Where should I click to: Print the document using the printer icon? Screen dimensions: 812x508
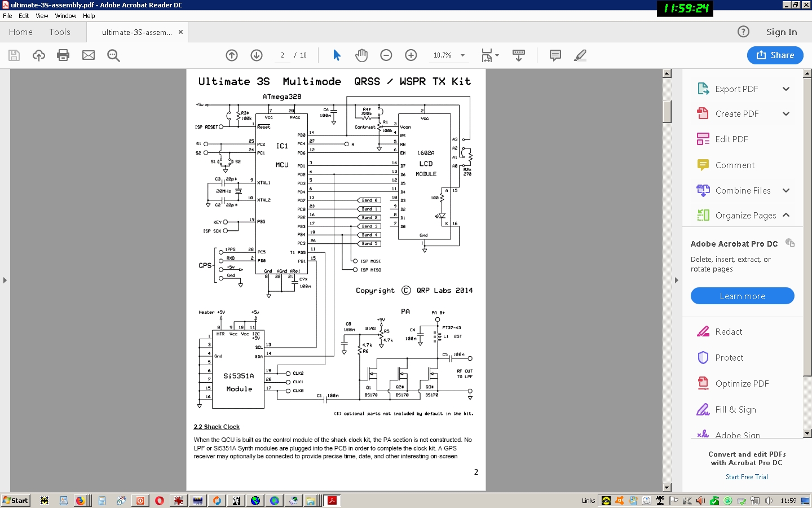(63, 55)
